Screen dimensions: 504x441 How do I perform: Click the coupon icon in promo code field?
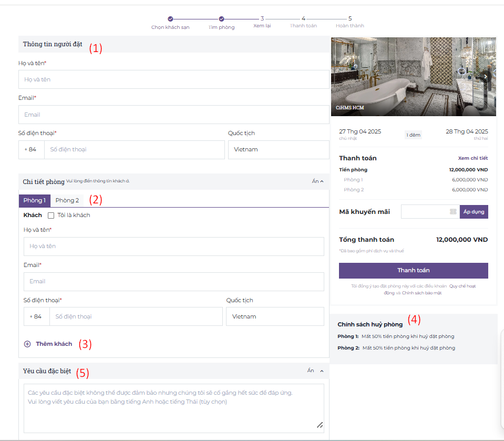[453, 211]
